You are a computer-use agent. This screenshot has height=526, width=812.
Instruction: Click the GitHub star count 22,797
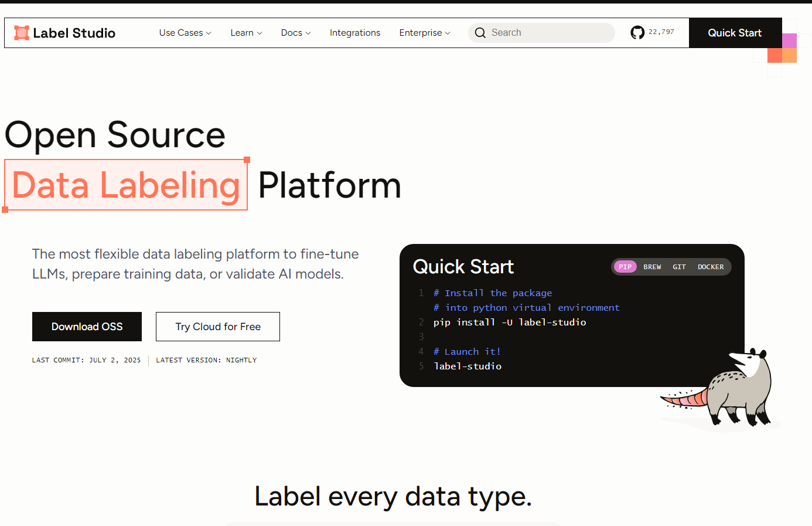click(661, 32)
